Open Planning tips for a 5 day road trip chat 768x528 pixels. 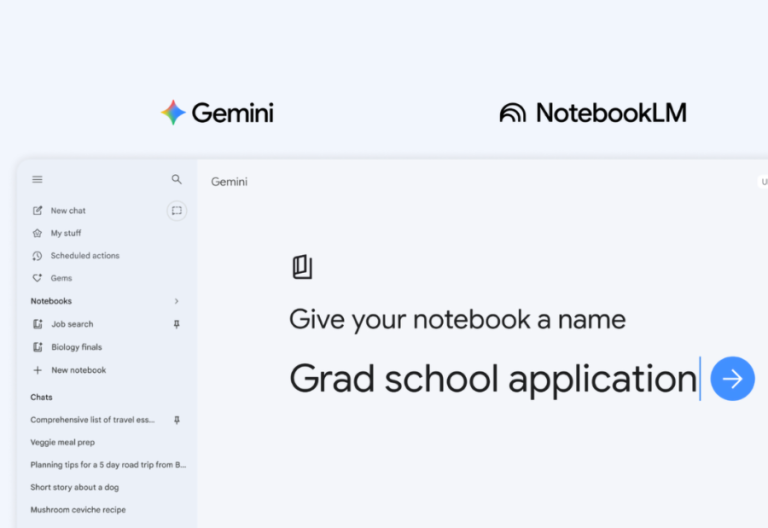pos(108,465)
